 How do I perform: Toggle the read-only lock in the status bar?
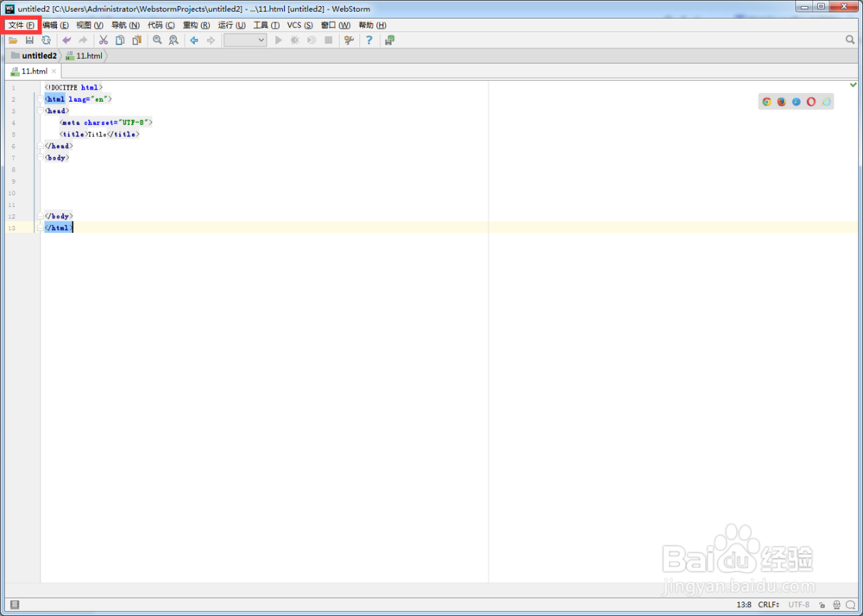(x=822, y=604)
